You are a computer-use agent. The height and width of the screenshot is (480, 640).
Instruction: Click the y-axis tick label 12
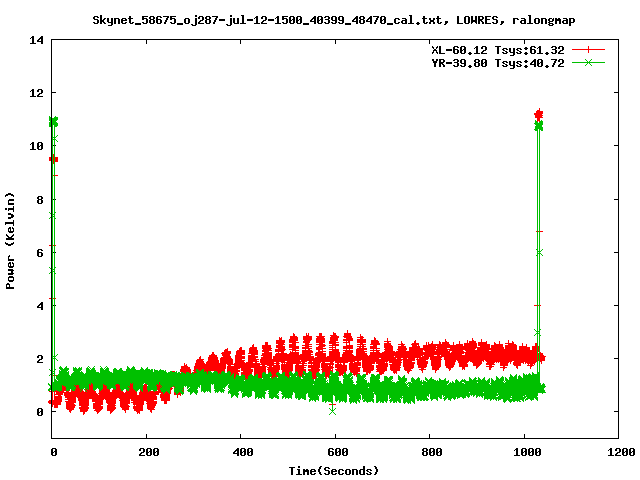coord(36,93)
